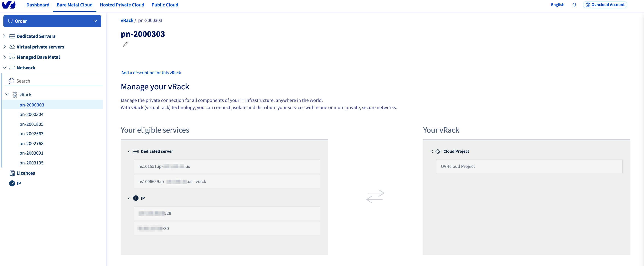Collapse the Cloud Project group
The width and height of the screenshot is (644, 266).
pyautogui.click(x=432, y=151)
